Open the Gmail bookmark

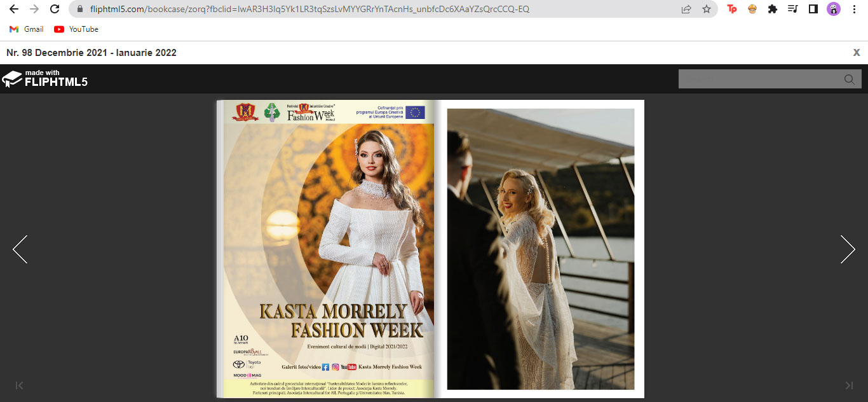(x=27, y=29)
